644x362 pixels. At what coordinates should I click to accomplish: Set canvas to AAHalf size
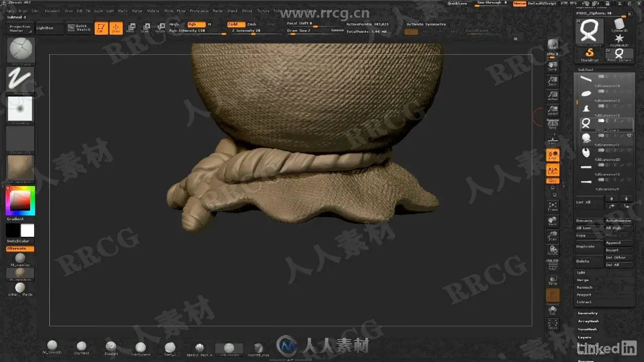(x=552, y=111)
